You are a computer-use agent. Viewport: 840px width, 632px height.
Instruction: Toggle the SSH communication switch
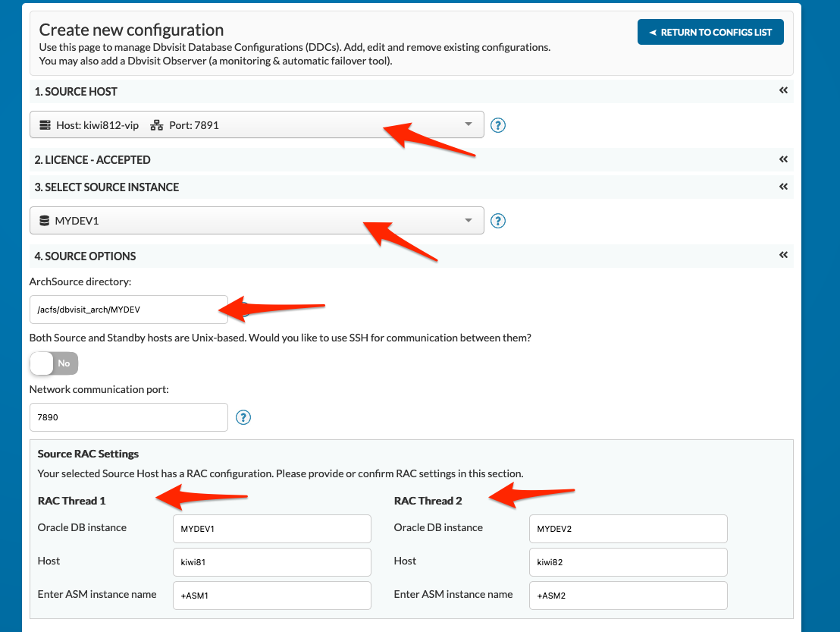[54, 363]
